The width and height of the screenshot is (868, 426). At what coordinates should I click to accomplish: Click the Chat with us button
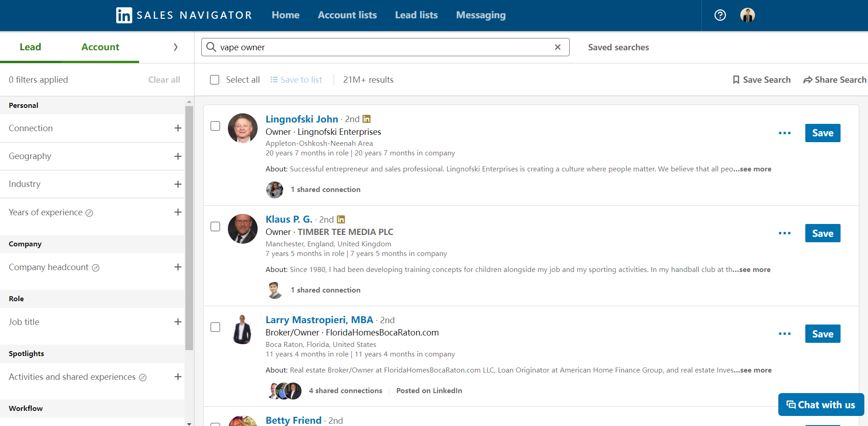(821, 405)
